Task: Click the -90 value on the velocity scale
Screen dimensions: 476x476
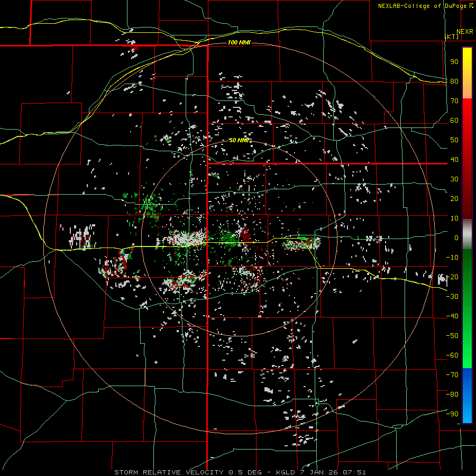Action: [x=452, y=414]
